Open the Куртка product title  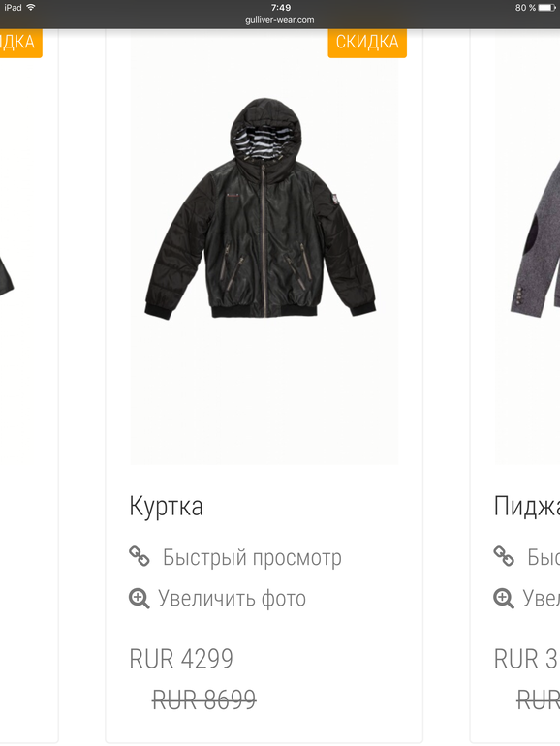166,506
